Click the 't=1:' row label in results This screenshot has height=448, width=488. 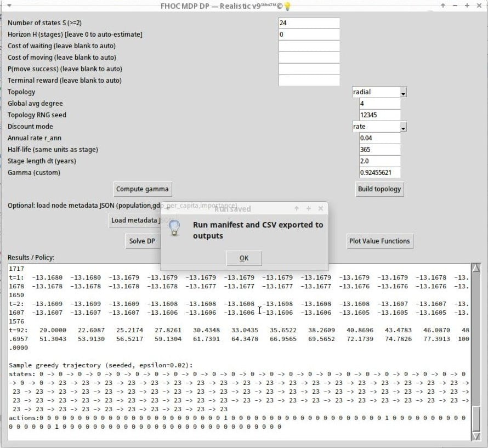(x=16, y=277)
